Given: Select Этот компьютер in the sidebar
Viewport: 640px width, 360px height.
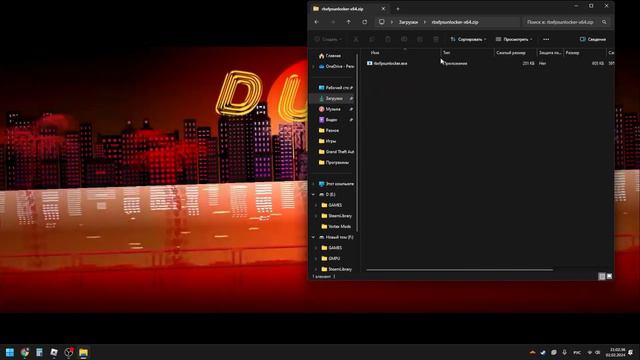Looking at the screenshot, I should (337, 184).
